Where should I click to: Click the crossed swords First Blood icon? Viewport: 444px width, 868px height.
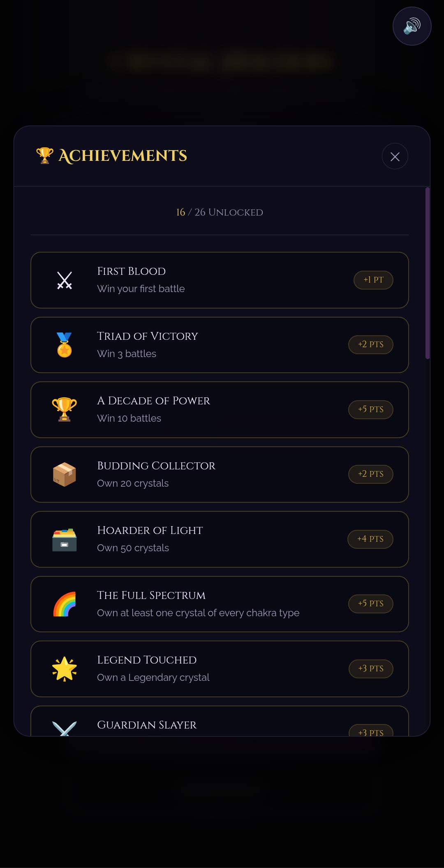tap(65, 281)
